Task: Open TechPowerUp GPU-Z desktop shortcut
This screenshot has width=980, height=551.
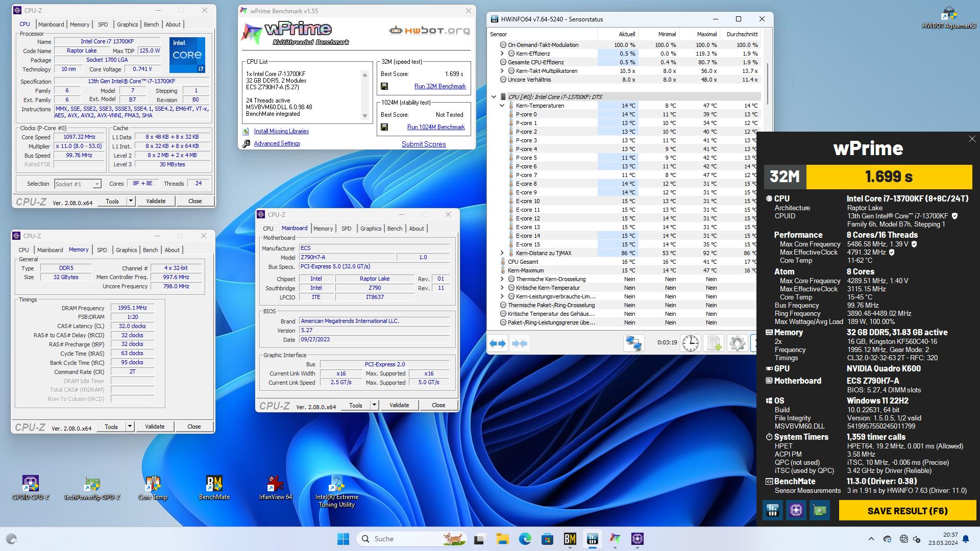Action: (92, 487)
